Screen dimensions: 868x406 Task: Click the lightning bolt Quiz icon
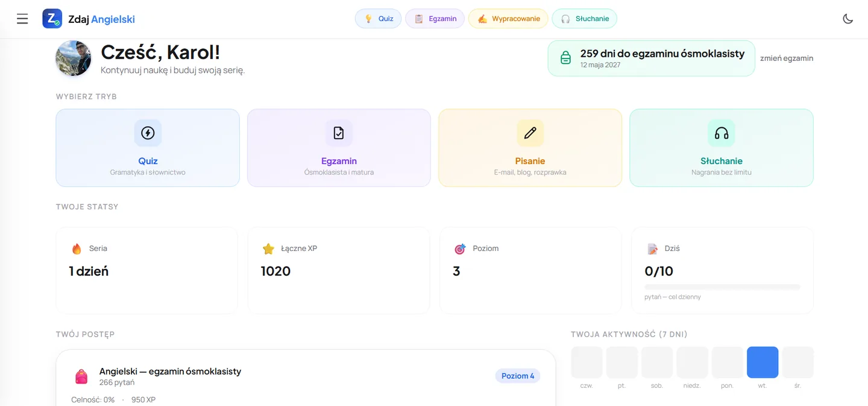tap(148, 133)
